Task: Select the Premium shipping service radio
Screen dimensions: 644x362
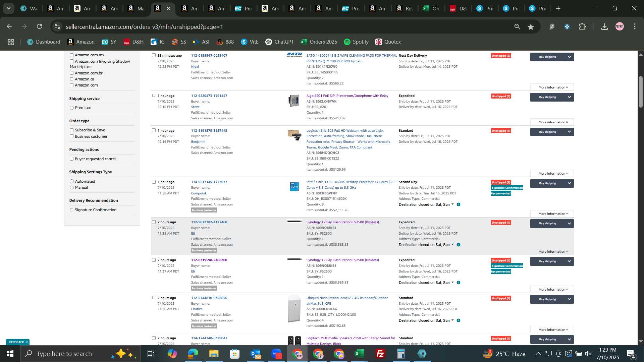Action: [x=71, y=108]
